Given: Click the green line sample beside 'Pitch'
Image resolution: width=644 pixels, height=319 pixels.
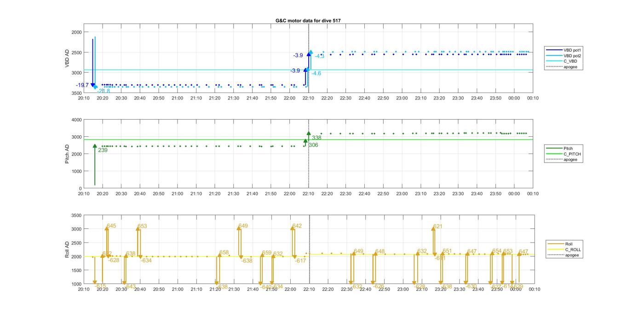Looking at the screenshot, I should click(x=554, y=148).
